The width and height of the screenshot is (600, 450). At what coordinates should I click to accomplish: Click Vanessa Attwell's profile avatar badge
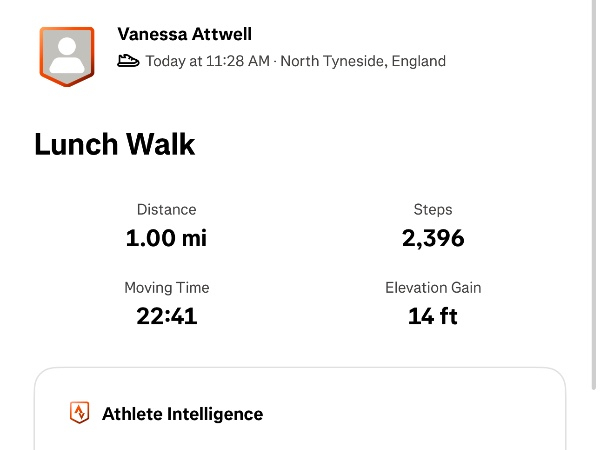[66, 55]
